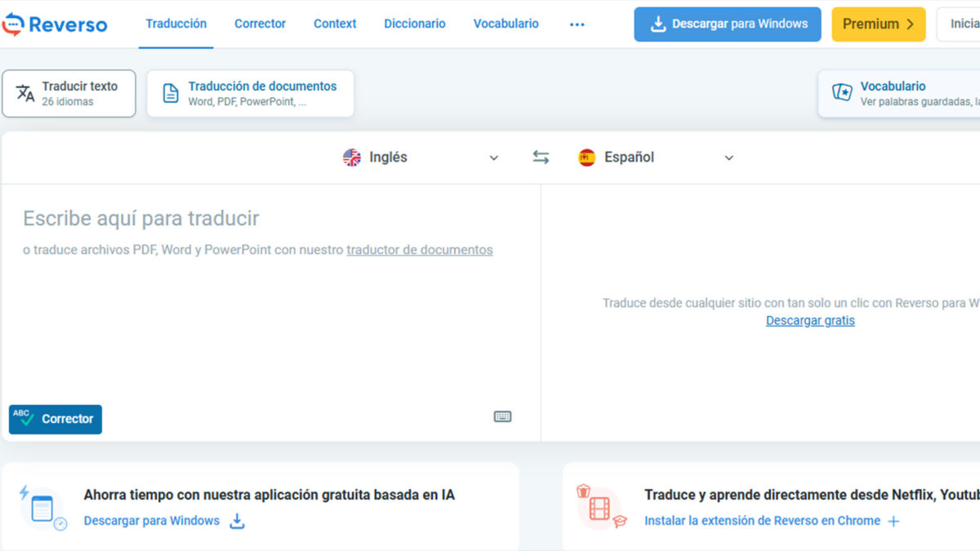Click the partially visible Inicia button

(959, 24)
